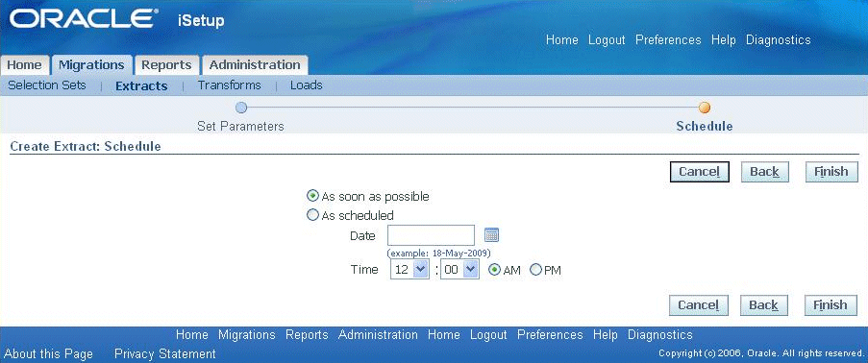
Task: Click the top Cancel button
Action: click(x=699, y=172)
